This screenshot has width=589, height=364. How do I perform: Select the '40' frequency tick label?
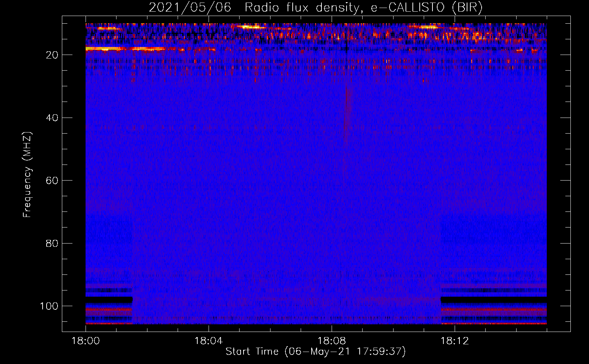point(52,118)
